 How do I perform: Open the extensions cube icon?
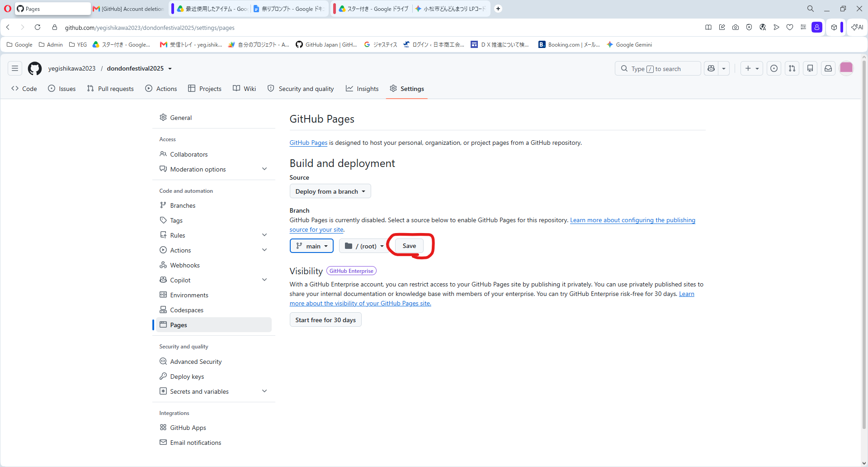pos(834,27)
